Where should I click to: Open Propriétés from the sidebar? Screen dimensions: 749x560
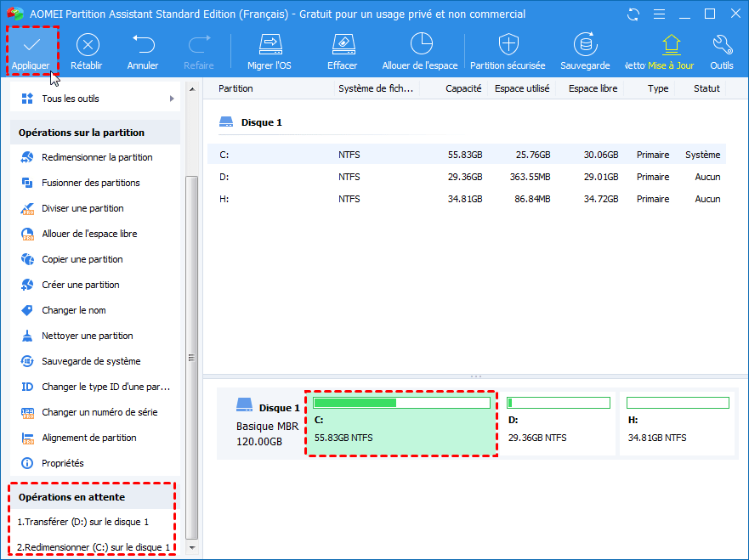tap(63, 463)
